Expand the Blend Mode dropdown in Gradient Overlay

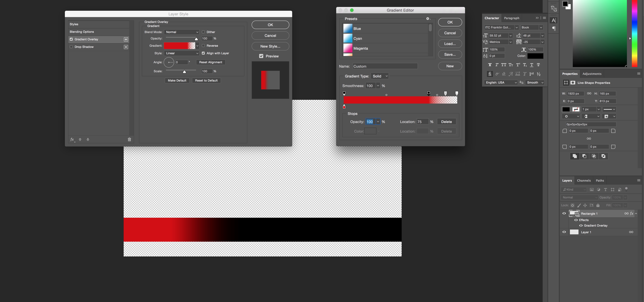[x=181, y=32]
